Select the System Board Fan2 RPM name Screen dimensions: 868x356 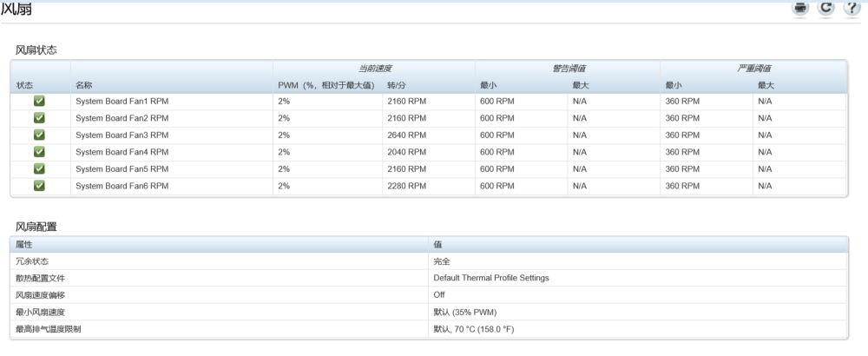[122, 118]
